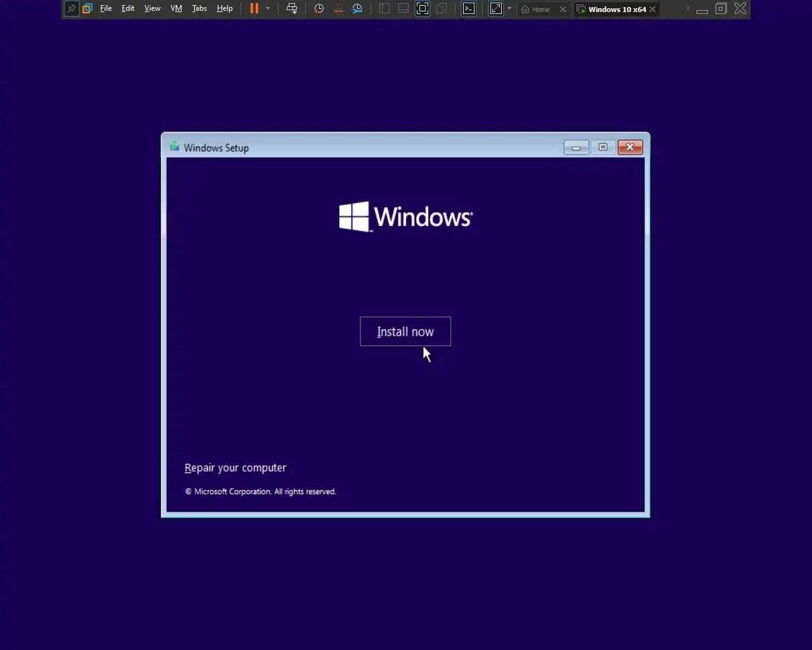Click the revert to snapshot icon
Screen dimensions: 812x650
click(338, 9)
